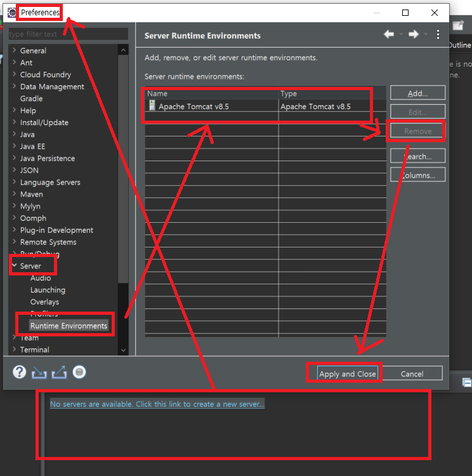Click the Name column header
472x476 pixels.
point(211,93)
